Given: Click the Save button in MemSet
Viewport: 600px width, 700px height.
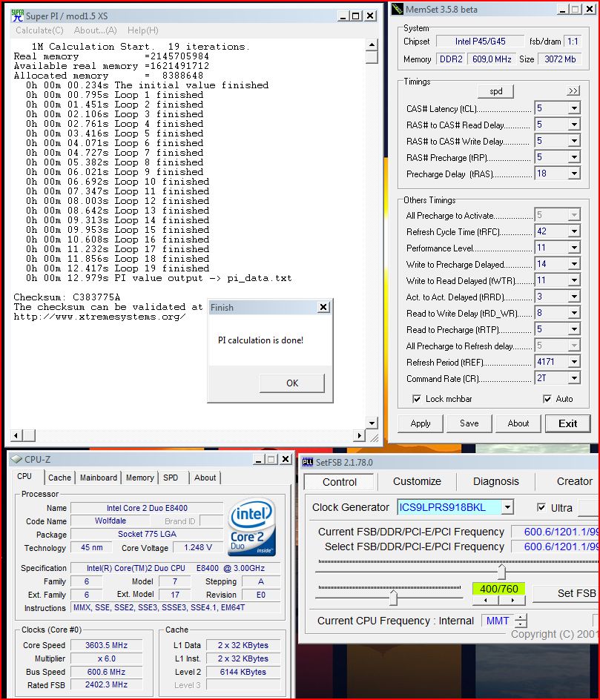Looking at the screenshot, I should click(x=469, y=423).
